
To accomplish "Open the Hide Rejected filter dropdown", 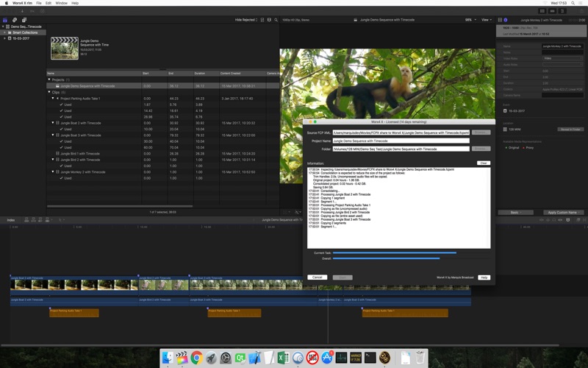I will pyautogui.click(x=247, y=20).
